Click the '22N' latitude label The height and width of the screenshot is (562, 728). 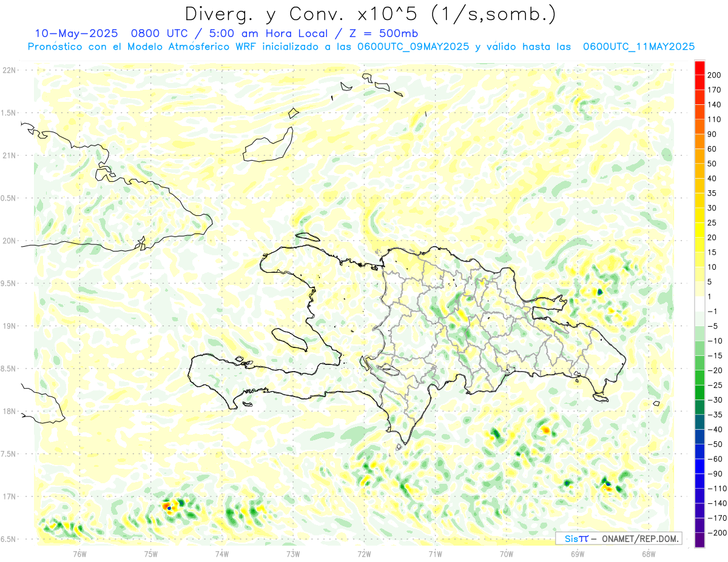tap(8, 70)
